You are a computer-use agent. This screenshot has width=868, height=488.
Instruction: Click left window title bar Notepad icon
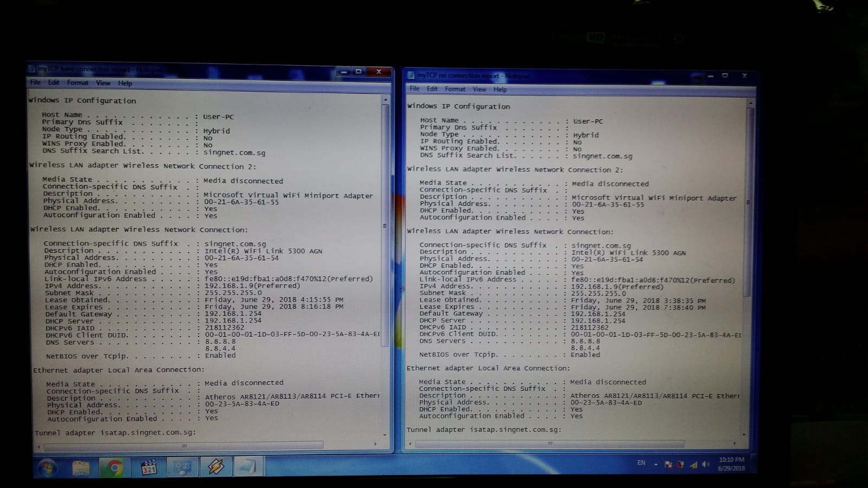pyautogui.click(x=31, y=69)
